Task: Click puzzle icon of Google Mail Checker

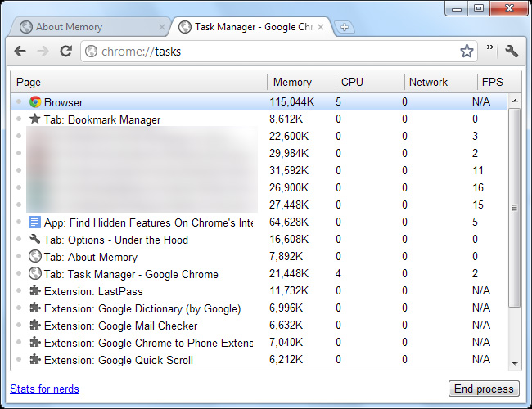Action: tap(35, 325)
